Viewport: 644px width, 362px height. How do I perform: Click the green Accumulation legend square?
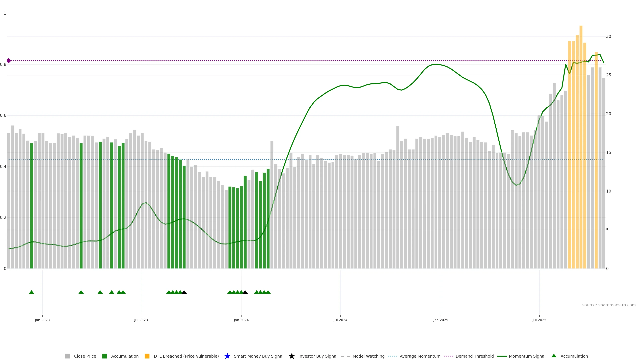[105, 356]
